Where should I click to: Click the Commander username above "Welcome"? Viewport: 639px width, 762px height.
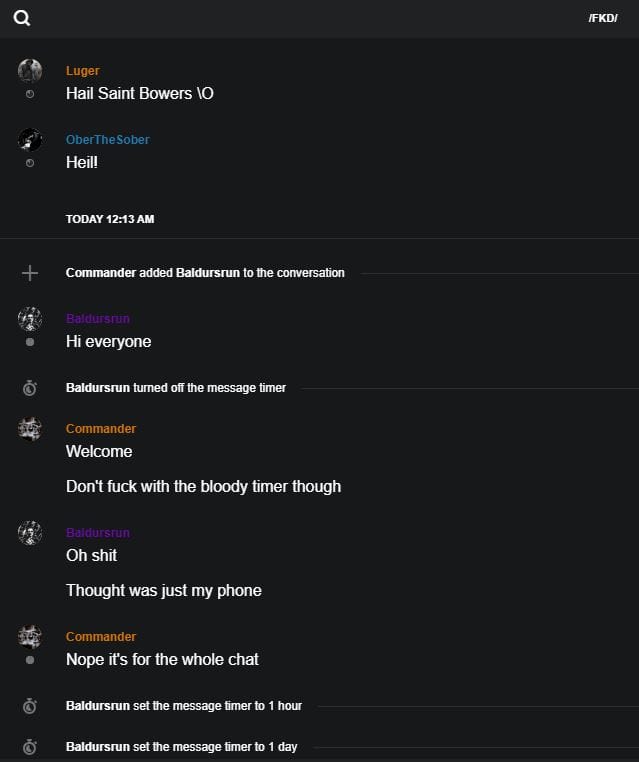point(101,429)
